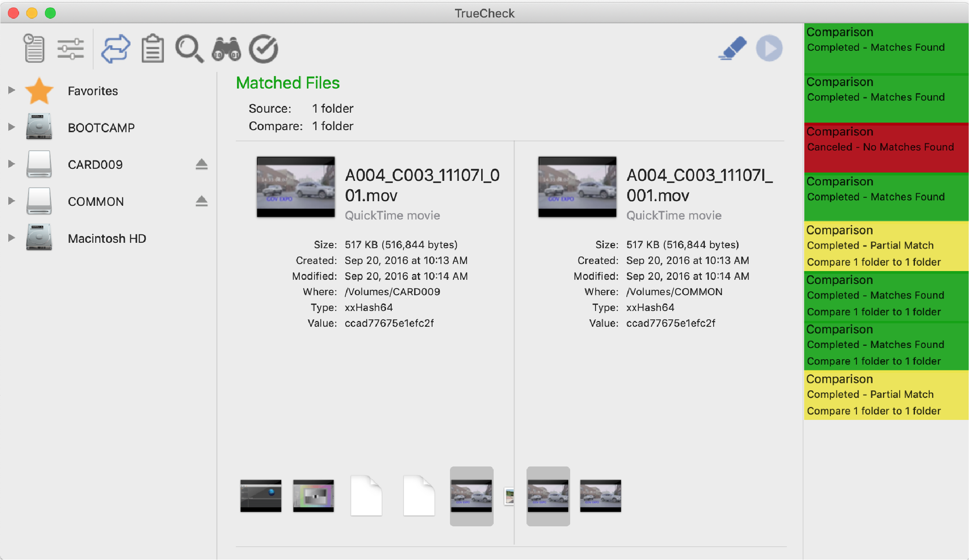Open the report log with clock icon
The height and width of the screenshot is (560, 969).
tap(34, 48)
